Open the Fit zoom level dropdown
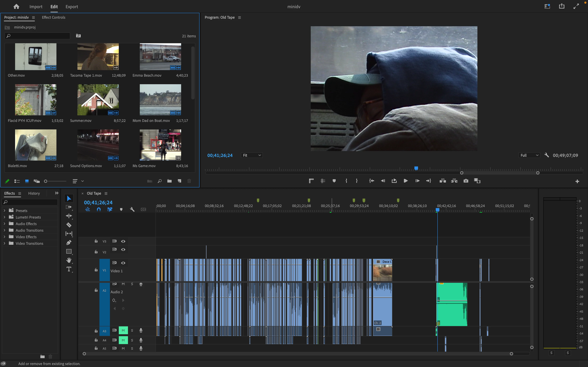 [252, 155]
